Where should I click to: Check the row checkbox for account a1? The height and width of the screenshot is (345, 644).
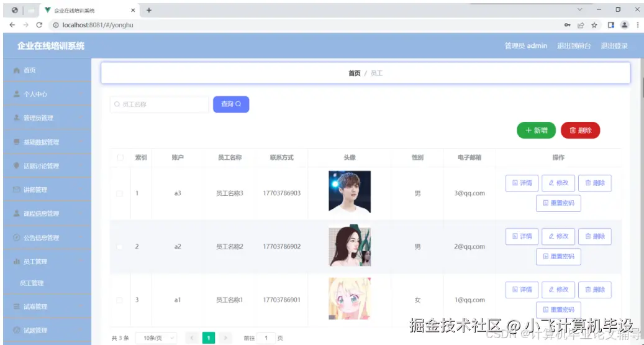pyautogui.click(x=119, y=300)
